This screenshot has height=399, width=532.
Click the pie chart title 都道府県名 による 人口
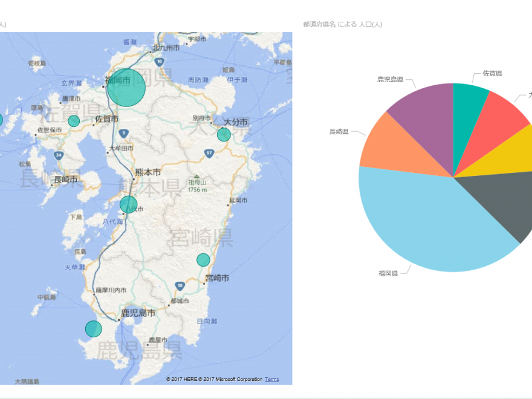pos(342,24)
